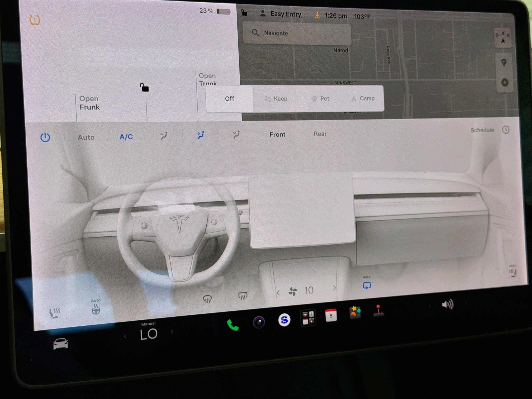Tap the software download arrow icon

317,15
